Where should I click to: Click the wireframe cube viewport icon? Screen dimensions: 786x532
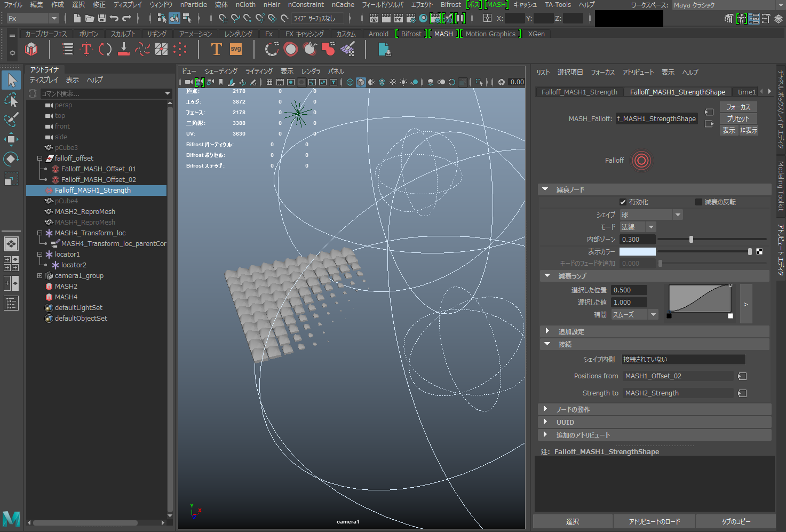click(x=350, y=82)
